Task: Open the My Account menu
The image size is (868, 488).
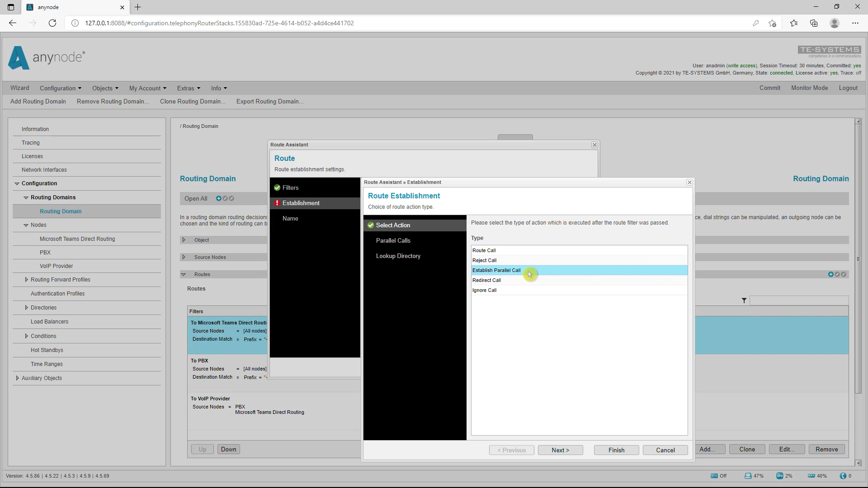Action: (x=148, y=88)
